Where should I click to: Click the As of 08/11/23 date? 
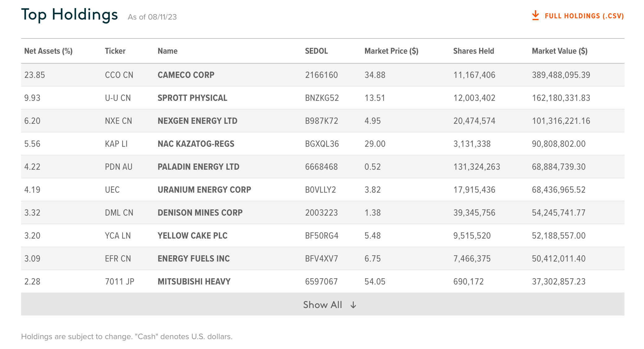coord(152,17)
